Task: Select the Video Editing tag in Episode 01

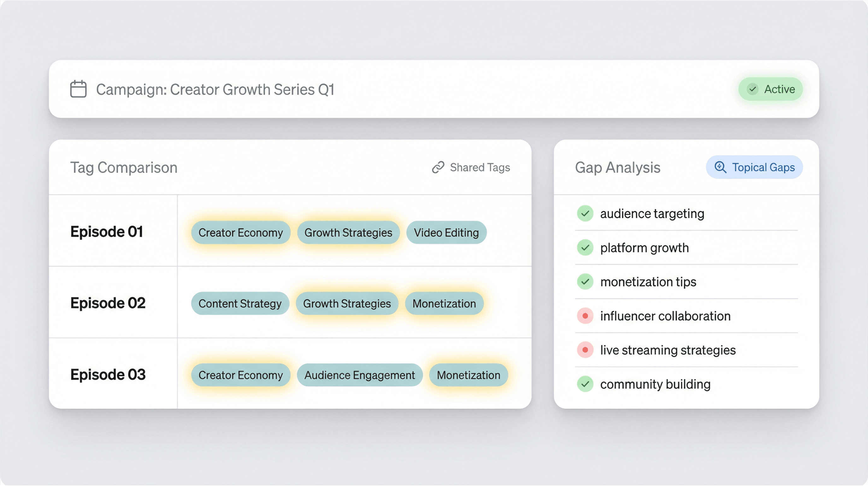Action: (x=446, y=233)
